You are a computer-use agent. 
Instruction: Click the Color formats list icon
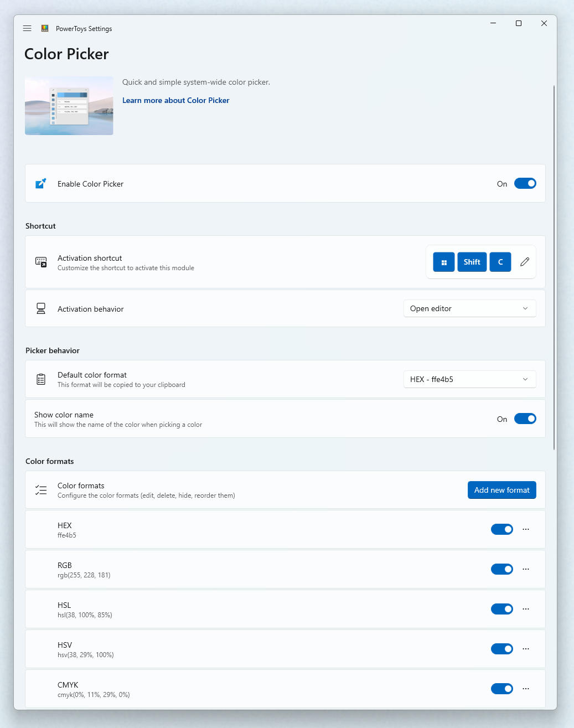pos(41,490)
